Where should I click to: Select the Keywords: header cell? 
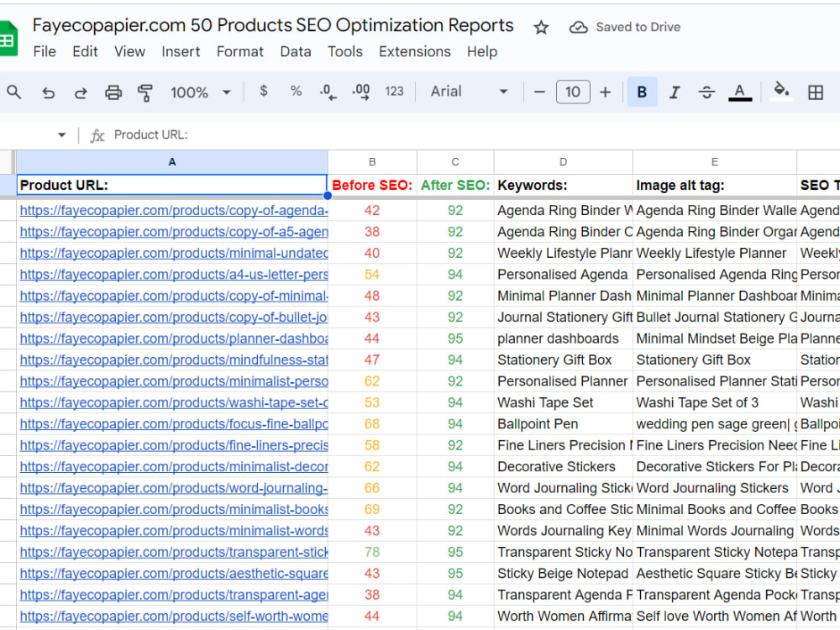coord(563,186)
